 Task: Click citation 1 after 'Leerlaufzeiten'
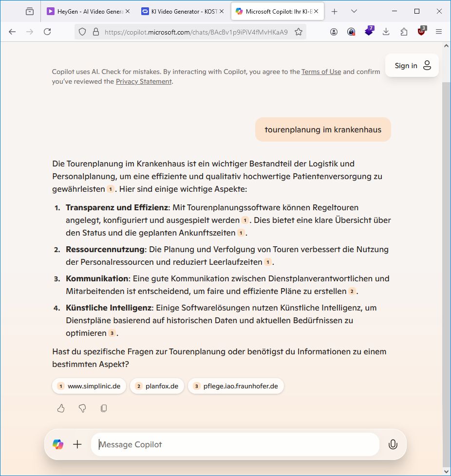[x=268, y=262]
